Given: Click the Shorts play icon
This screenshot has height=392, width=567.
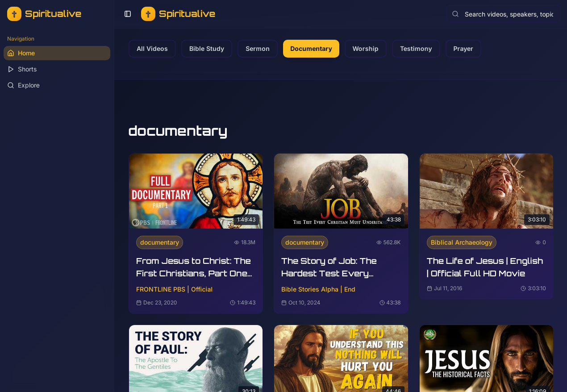Looking at the screenshot, I should click(x=11, y=69).
